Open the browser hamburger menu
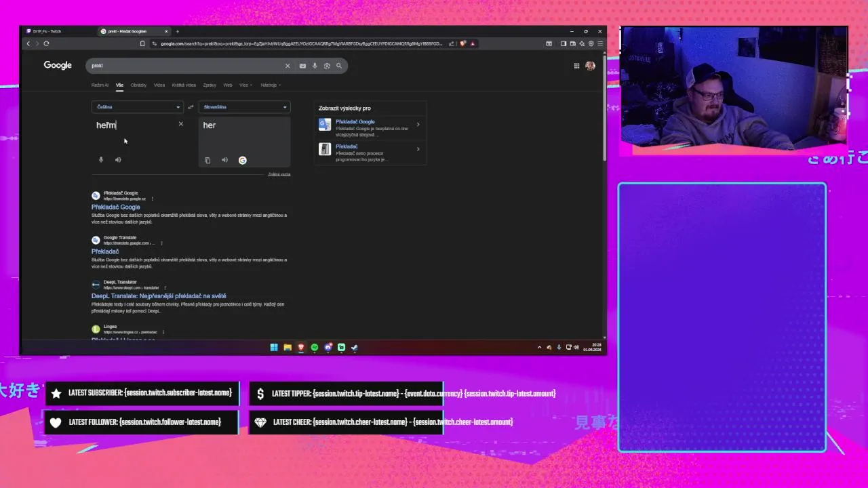868x488 pixels. point(600,43)
